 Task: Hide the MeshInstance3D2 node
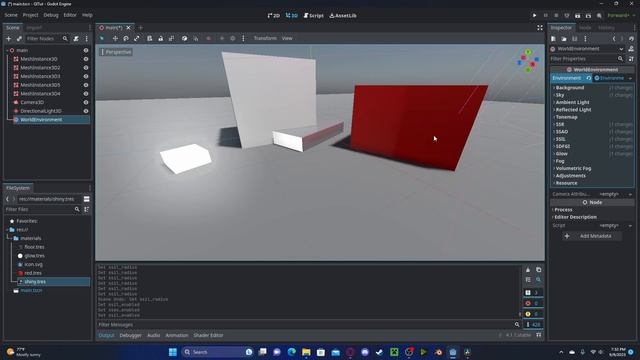86,68
